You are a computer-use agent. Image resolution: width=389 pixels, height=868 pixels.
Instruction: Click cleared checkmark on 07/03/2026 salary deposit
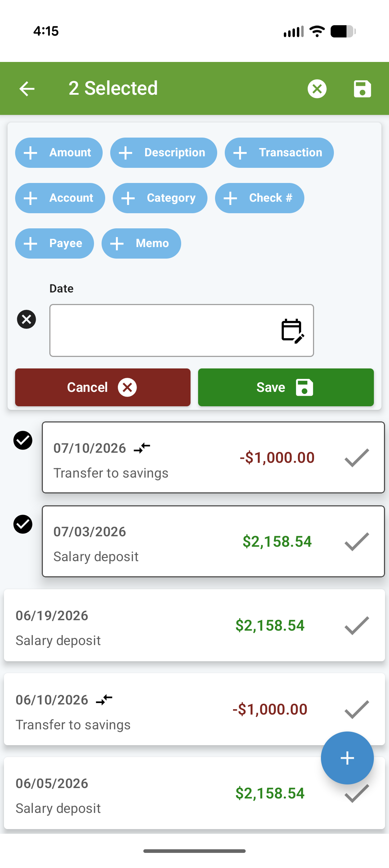(357, 541)
